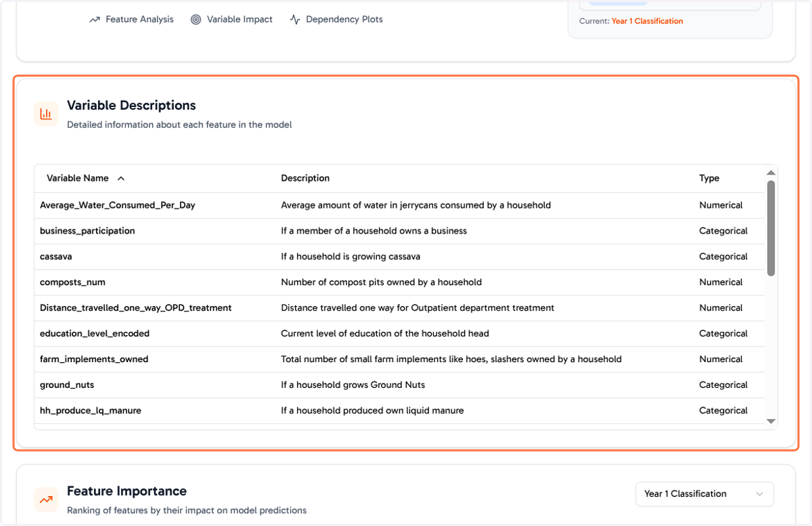Click description about Outpatient department treatment distance
Viewport: 812px width, 526px height.
(418, 308)
